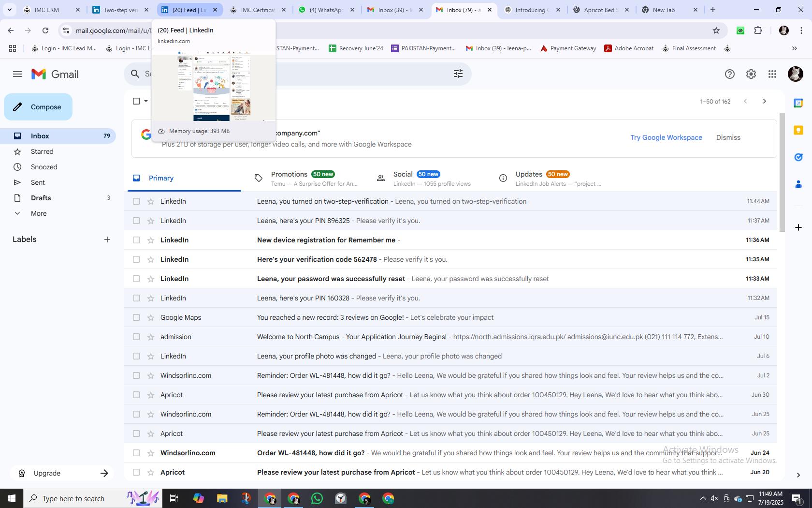Open taskbar date and time clock
Viewport: 812px width, 508px height.
771,498
